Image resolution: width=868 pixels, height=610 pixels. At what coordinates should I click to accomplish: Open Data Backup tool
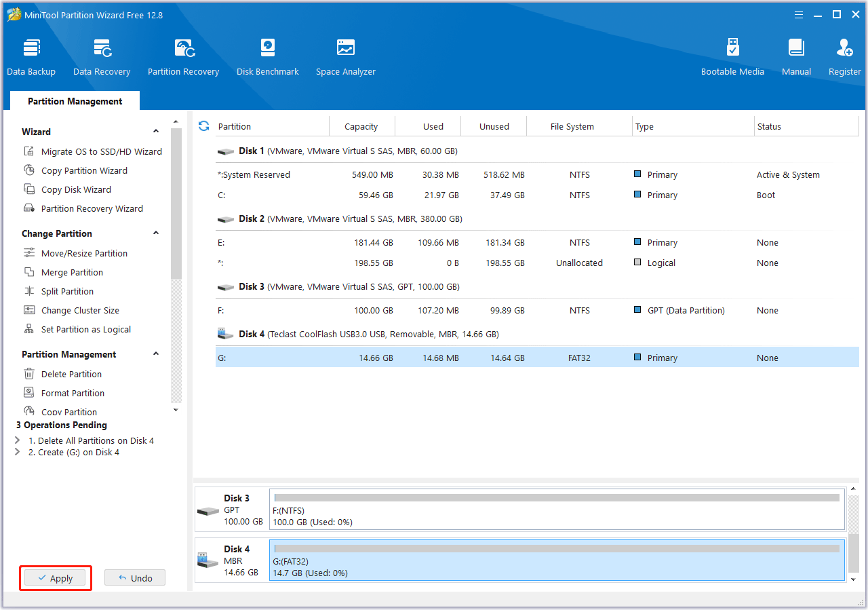pyautogui.click(x=31, y=57)
